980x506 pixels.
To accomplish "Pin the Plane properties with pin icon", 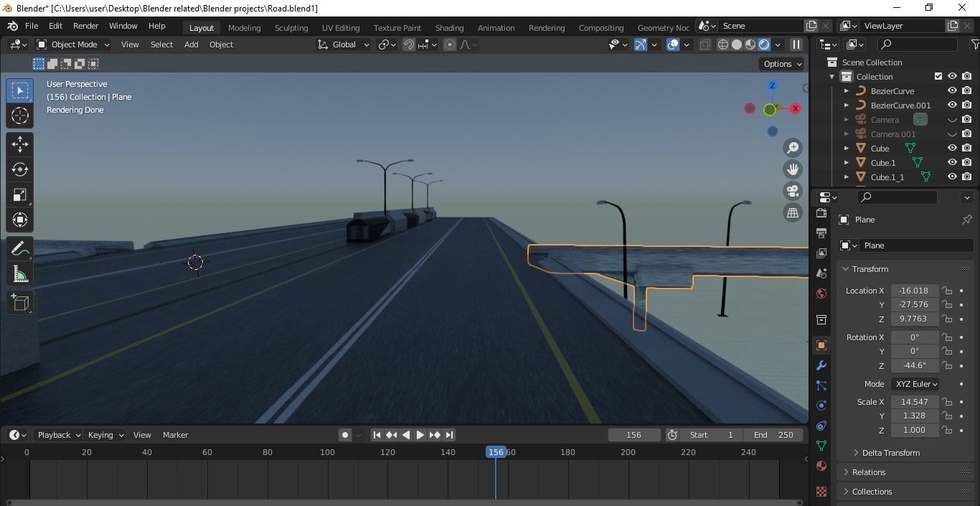I will click(966, 220).
